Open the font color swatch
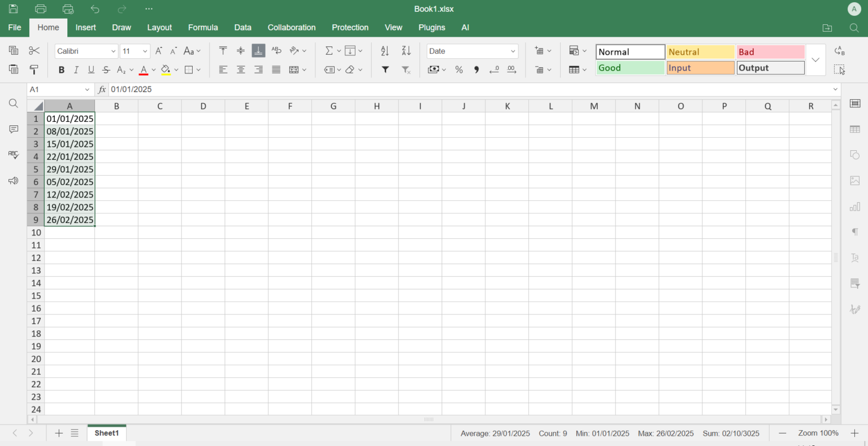This screenshot has height=446, width=868. coord(145,69)
